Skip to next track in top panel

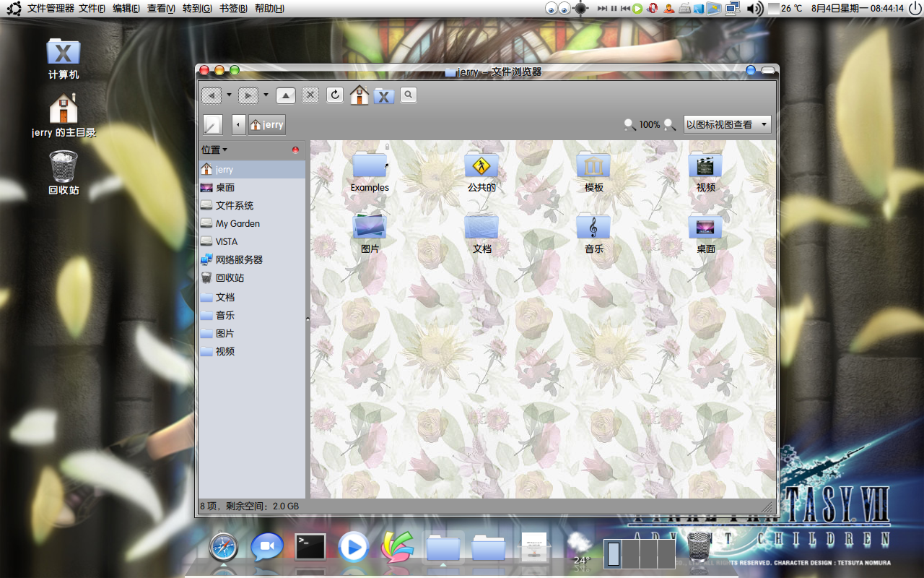pos(602,9)
